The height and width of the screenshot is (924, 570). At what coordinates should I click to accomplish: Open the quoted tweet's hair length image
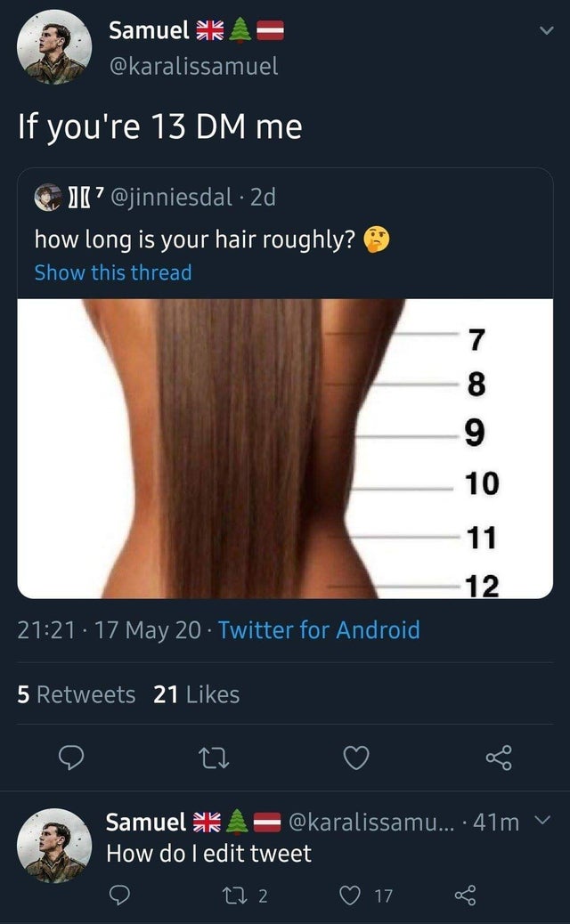point(285,449)
